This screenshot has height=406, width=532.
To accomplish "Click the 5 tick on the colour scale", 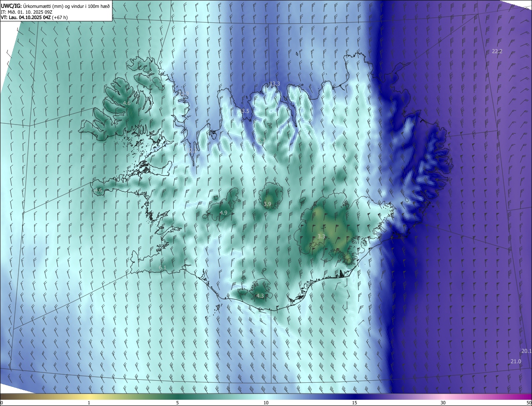I will pyautogui.click(x=177, y=403).
